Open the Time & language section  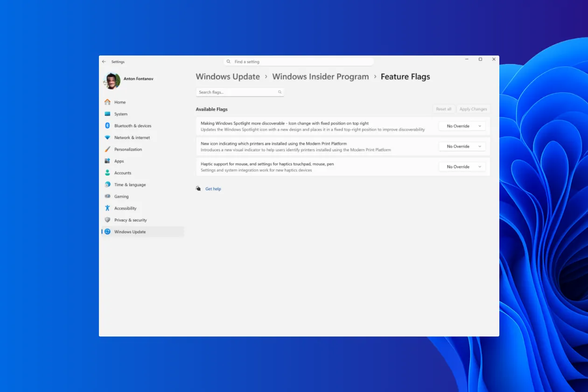[130, 185]
